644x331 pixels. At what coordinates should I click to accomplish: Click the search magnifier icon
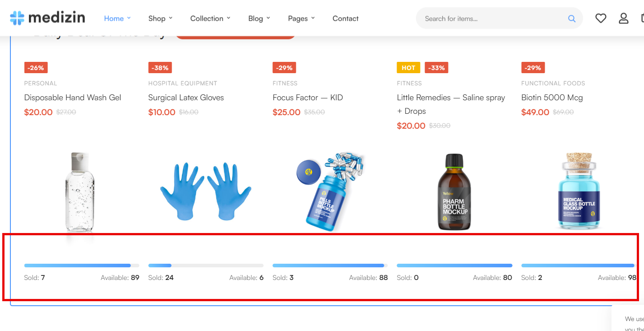(x=572, y=19)
